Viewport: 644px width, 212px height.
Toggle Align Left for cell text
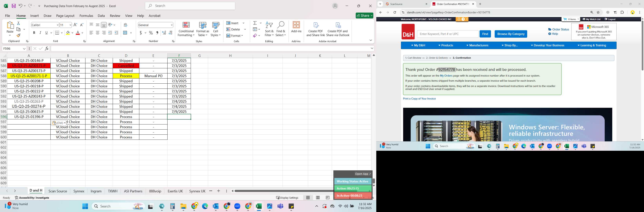point(91,33)
